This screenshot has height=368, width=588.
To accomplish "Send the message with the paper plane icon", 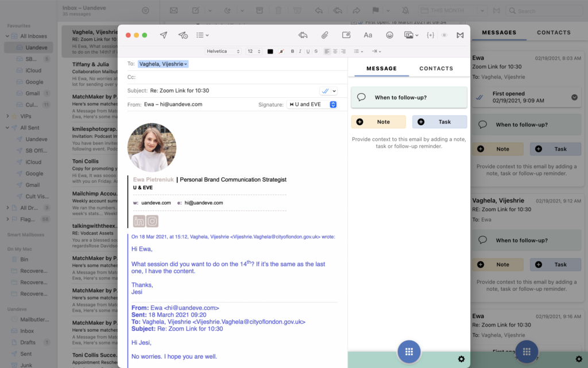I will pos(164,35).
